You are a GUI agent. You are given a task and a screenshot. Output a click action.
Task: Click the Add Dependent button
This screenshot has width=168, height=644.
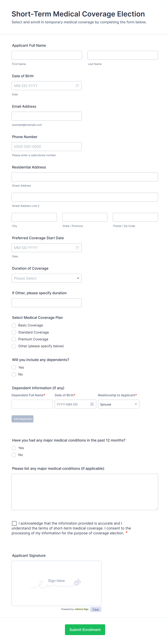coord(22,419)
